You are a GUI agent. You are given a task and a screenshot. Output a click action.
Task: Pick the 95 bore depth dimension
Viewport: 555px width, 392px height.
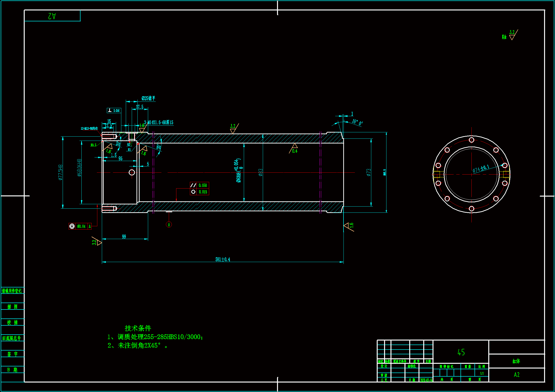pyautogui.click(x=120, y=158)
